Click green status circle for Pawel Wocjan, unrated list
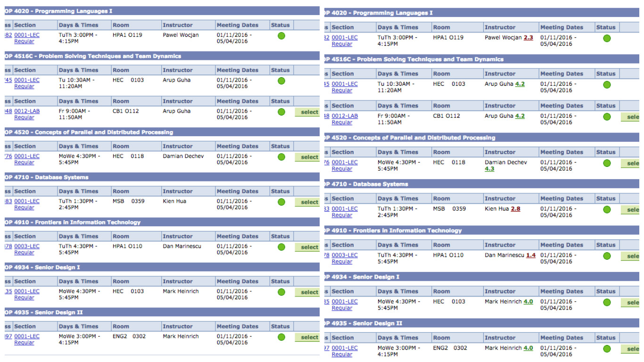The height and width of the screenshot is (362, 644). point(281,36)
